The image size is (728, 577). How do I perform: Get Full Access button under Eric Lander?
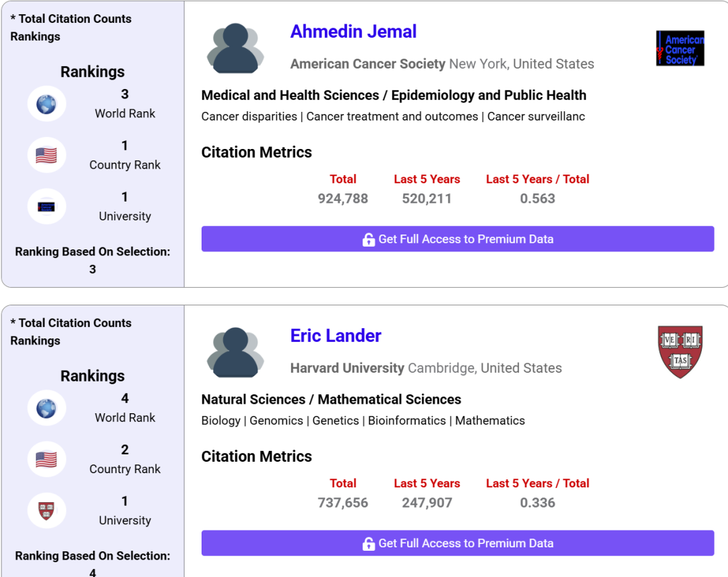(x=457, y=543)
